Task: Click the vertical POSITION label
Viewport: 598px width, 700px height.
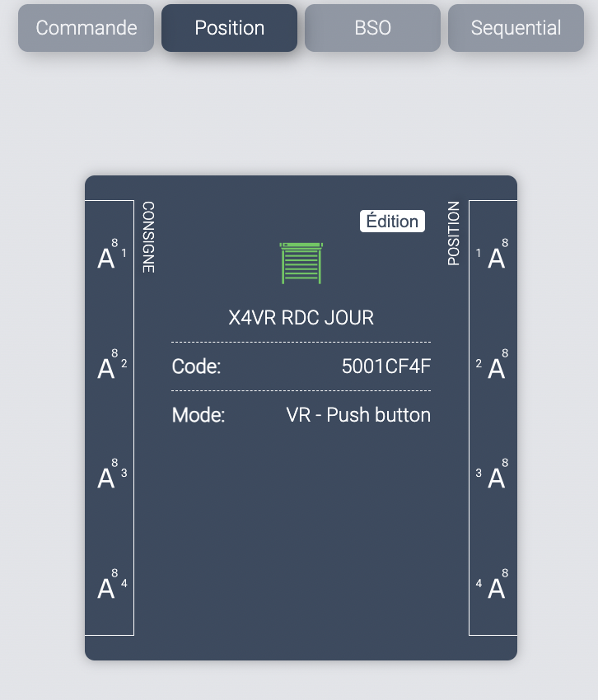Action: pyautogui.click(x=454, y=234)
